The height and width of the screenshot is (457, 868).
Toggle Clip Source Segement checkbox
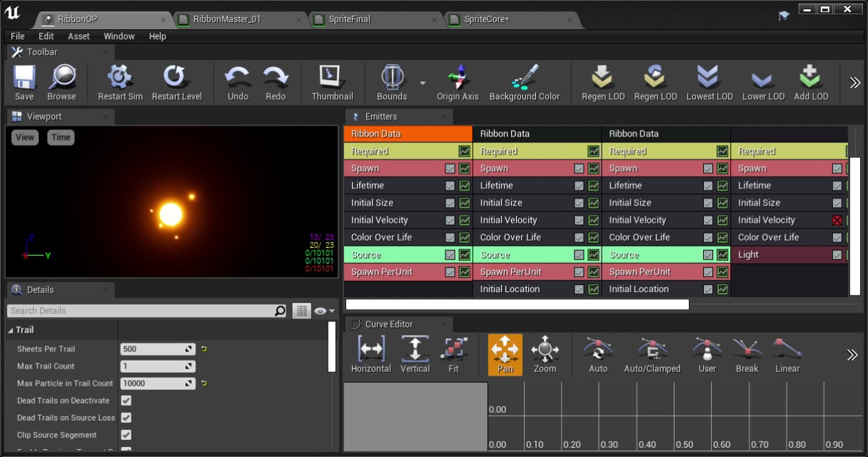click(126, 435)
